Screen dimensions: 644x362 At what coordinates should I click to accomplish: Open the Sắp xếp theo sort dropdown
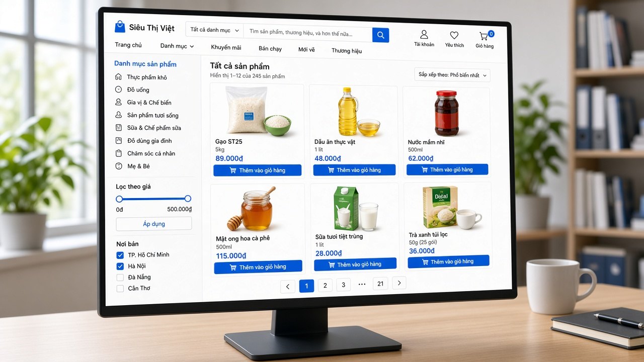(452, 75)
